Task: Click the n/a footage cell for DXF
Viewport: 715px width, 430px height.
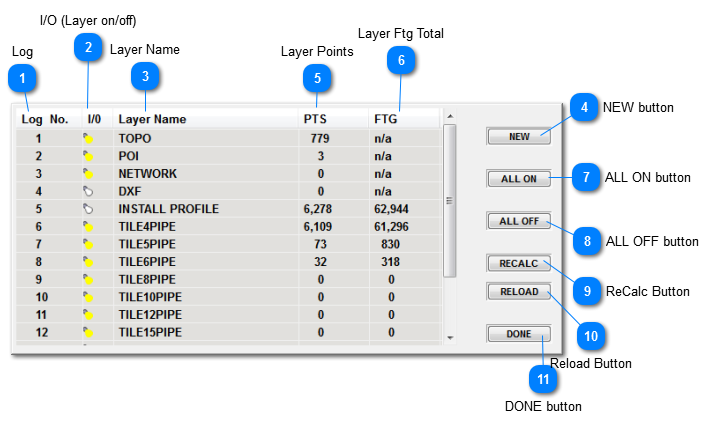Action: [x=383, y=192]
